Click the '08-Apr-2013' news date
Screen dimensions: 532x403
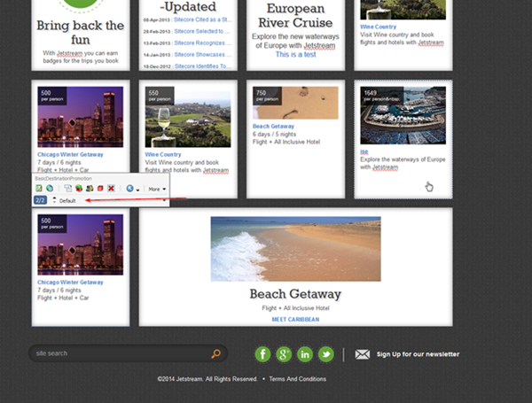tap(156, 20)
